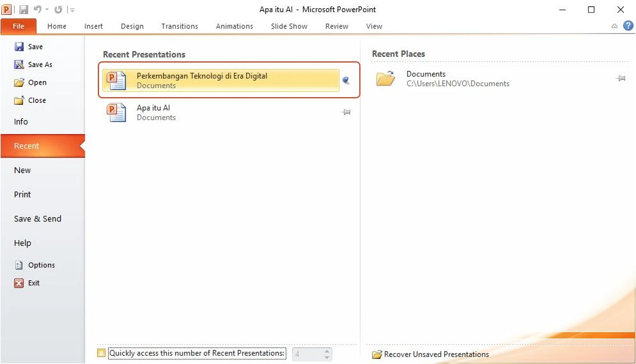Minimize the PowerPoint window
This screenshot has height=364, width=636.
point(562,10)
